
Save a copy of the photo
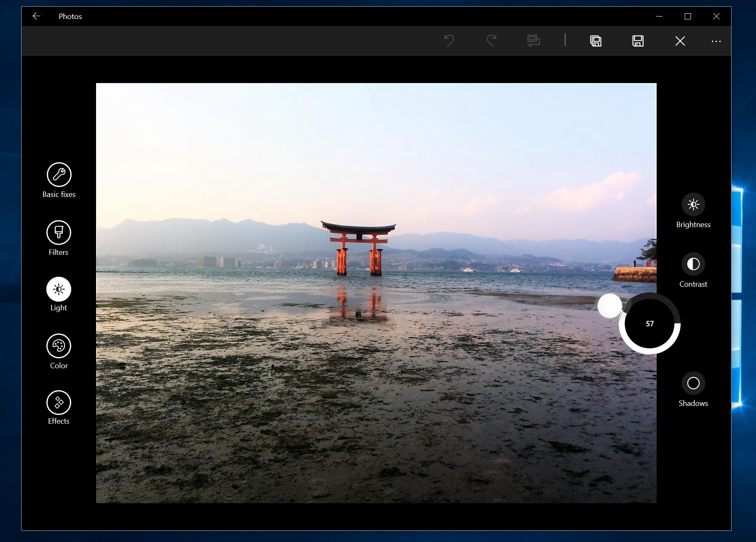click(595, 41)
